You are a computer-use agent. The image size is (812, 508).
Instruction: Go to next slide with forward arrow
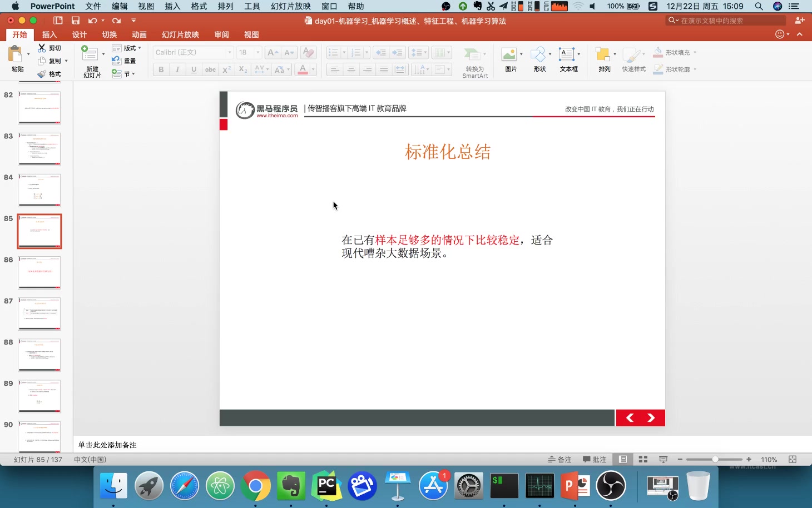point(651,417)
